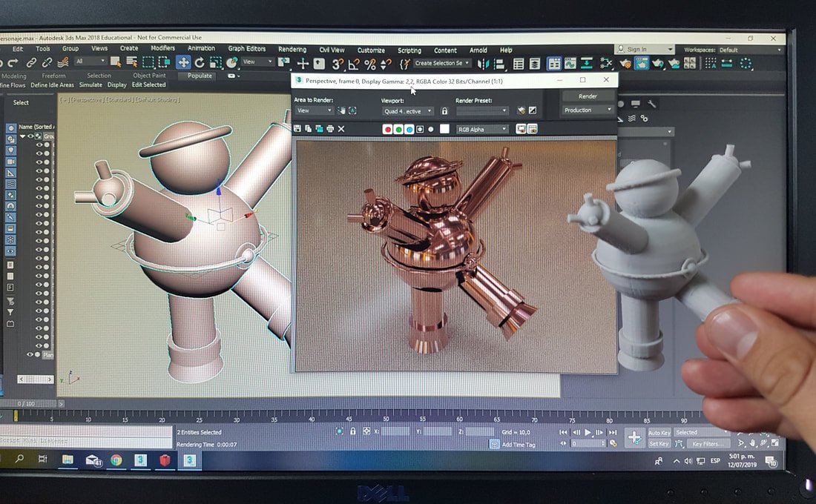Screen dimensions: 816x504
Task: Toggle Percent Snap
Action: click(370, 64)
